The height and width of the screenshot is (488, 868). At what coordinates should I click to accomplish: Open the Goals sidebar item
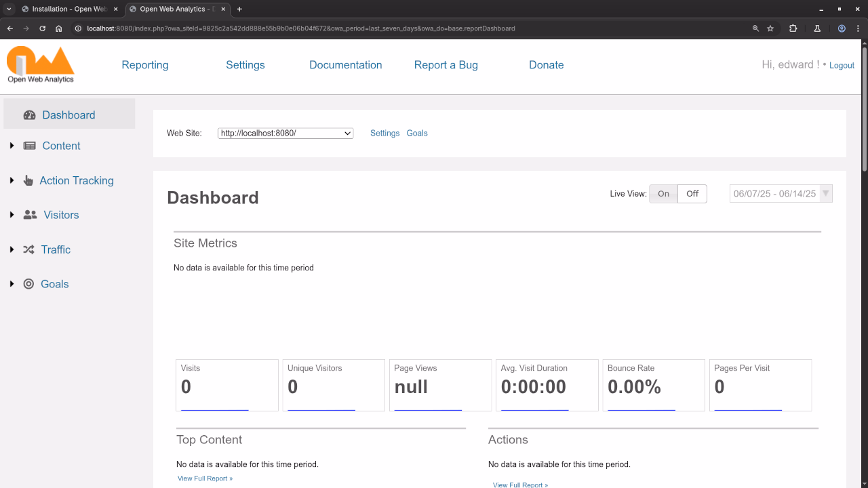(x=55, y=284)
